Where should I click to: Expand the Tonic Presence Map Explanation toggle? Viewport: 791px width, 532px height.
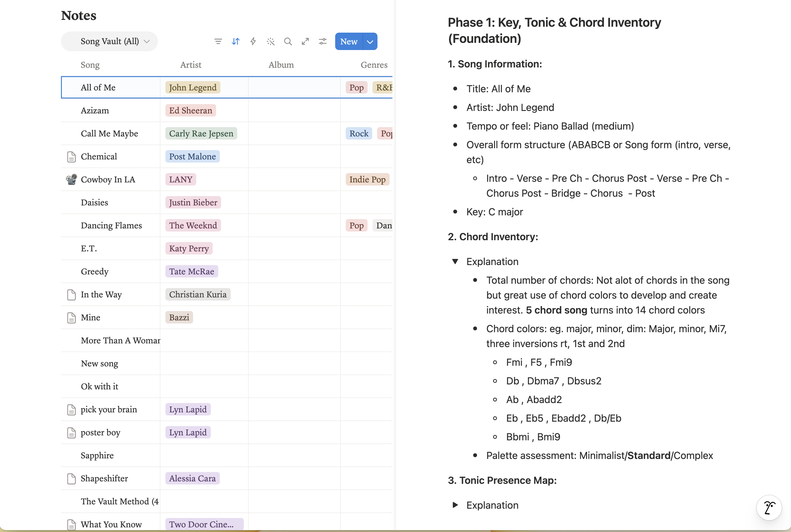(455, 505)
